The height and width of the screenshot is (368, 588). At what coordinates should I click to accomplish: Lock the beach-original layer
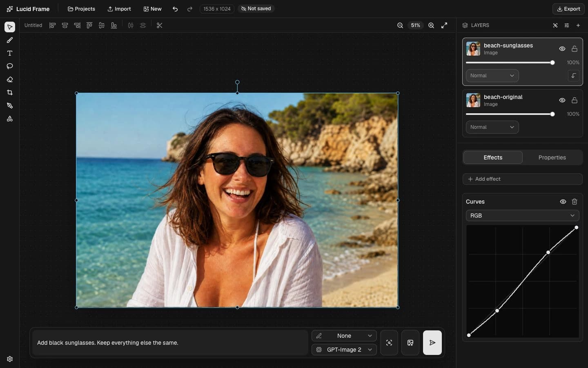[575, 100]
